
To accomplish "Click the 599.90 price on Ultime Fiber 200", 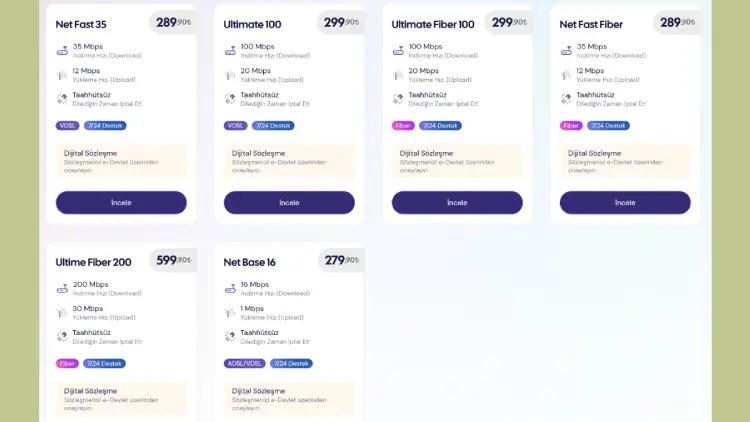I will pyautogui.click(x=173, y=260).
